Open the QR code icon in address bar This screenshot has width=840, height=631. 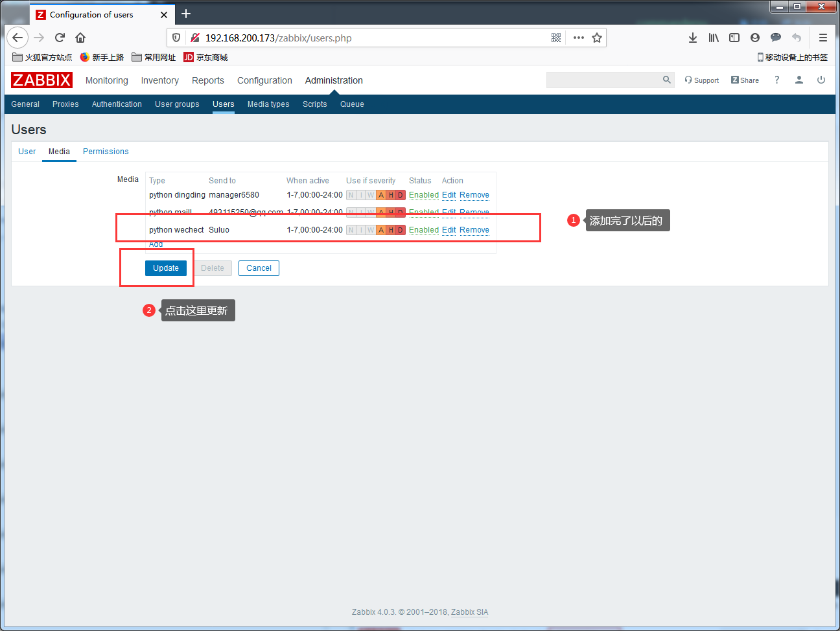556,38
